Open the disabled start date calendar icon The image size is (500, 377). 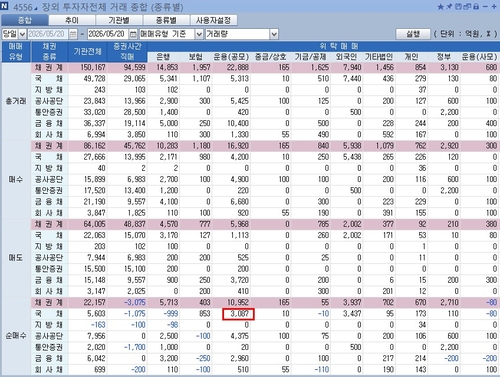click(73, 34)
